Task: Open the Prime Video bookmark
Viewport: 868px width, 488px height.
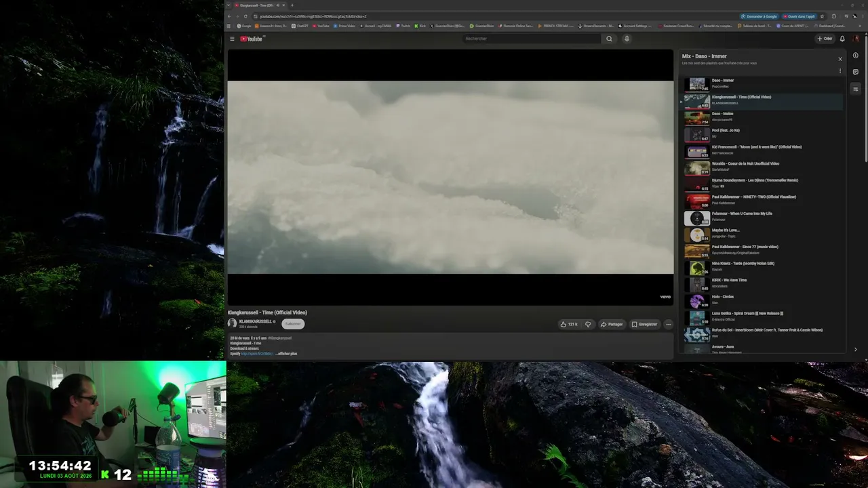Action: [344, 26]
